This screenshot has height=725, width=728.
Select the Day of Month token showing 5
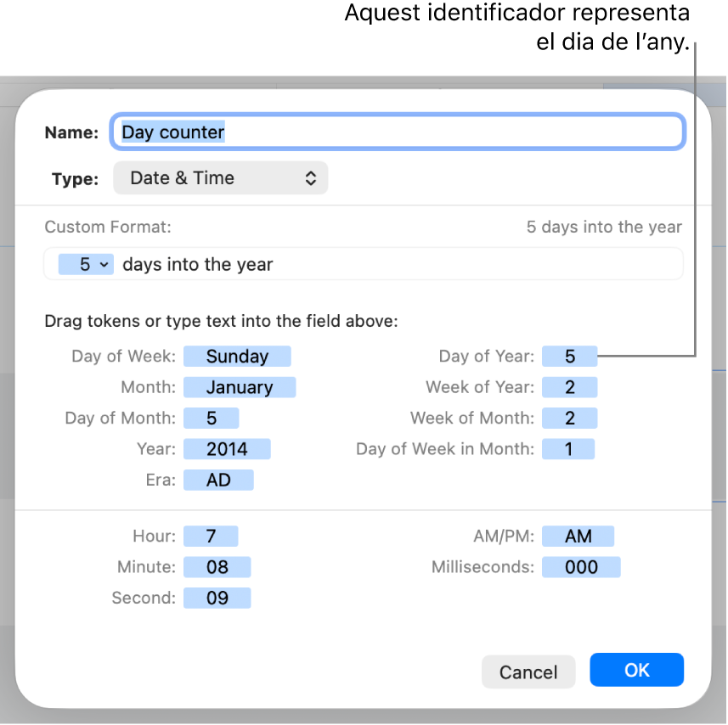(211, 418)
